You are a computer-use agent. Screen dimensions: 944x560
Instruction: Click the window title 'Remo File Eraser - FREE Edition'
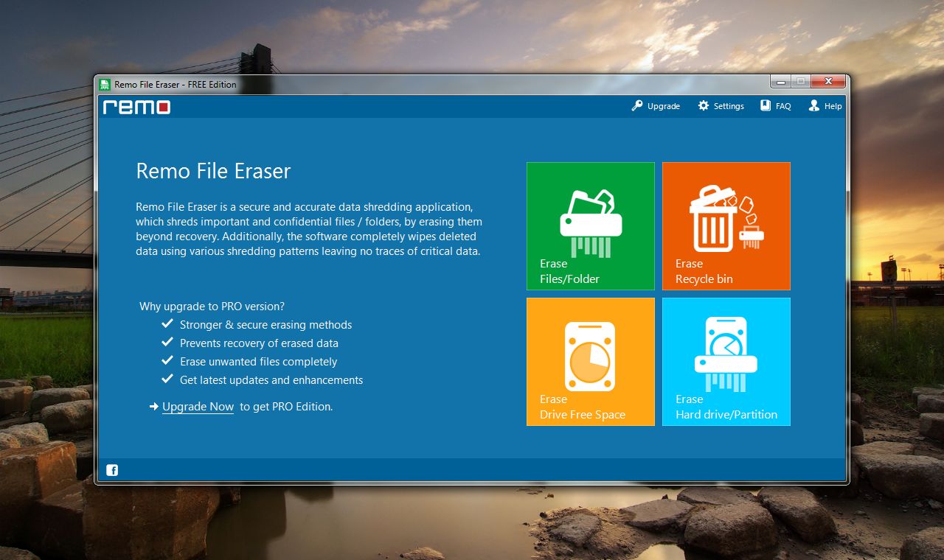(x=176, y=85)
